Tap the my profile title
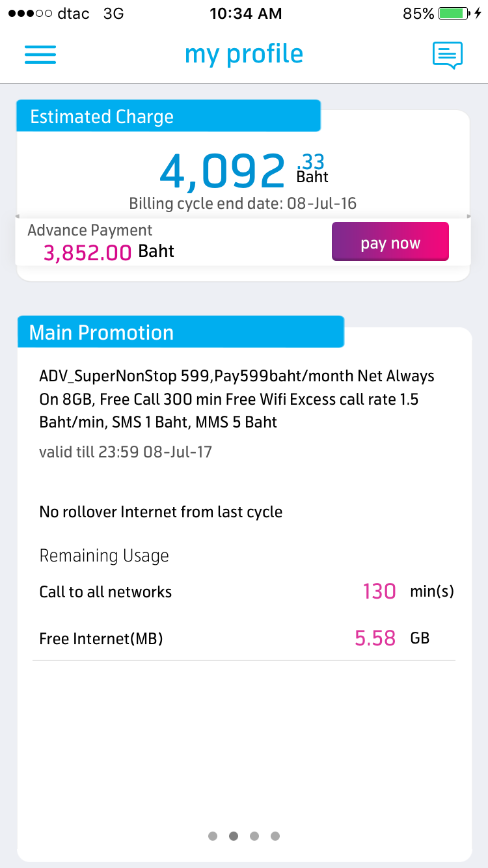488x868 pixels. pos(244,54)
